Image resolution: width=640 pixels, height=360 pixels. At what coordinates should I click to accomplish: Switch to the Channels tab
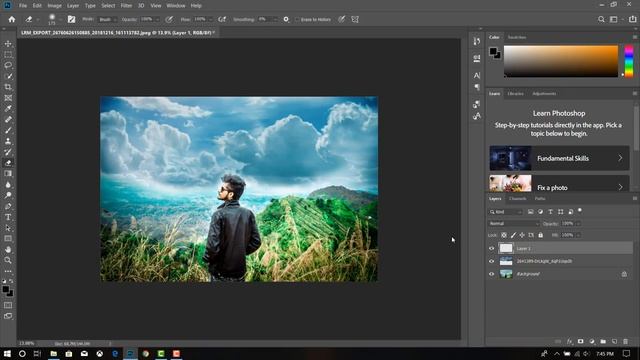[517, 199]
